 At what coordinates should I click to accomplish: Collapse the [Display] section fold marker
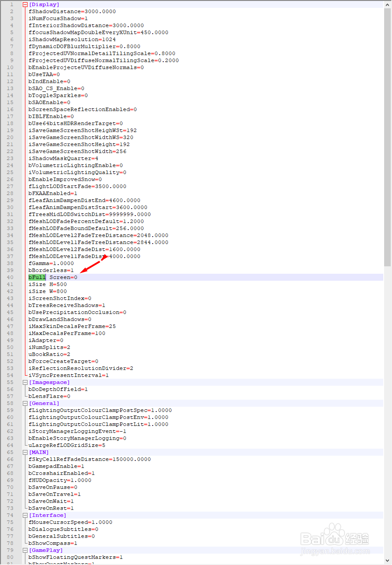[x=25, y=4]
